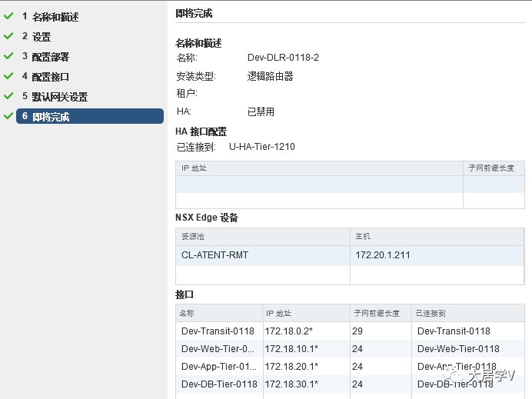Select the 172.18.10.1* Web tier row
Screen dimensions: 532x399
(x=291, y=349)
